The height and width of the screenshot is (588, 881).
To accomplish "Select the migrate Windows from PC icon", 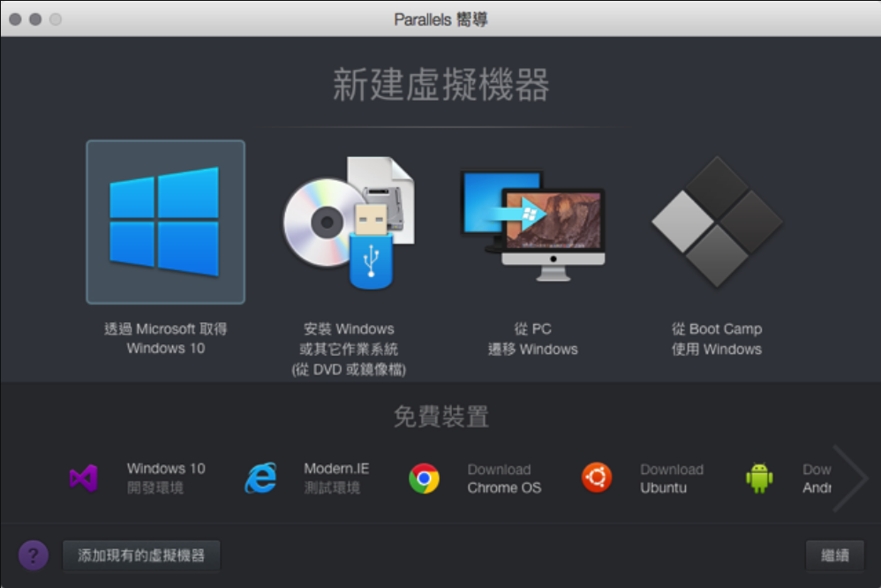I will [532, 226].
